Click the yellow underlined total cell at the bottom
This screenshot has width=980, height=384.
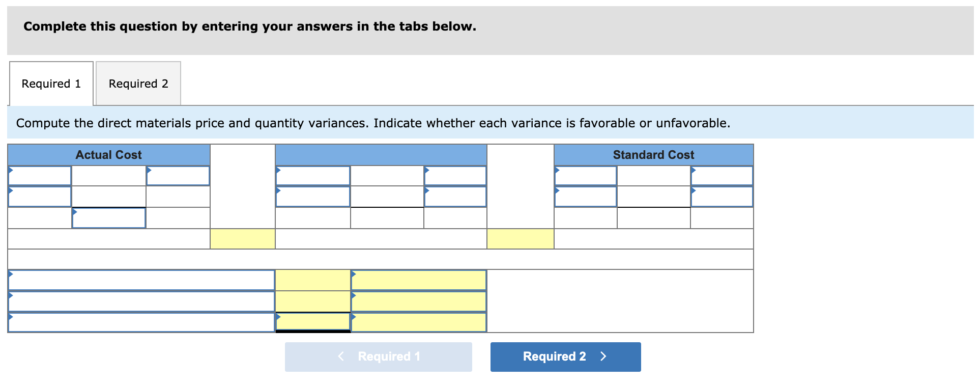pos(312,321)
